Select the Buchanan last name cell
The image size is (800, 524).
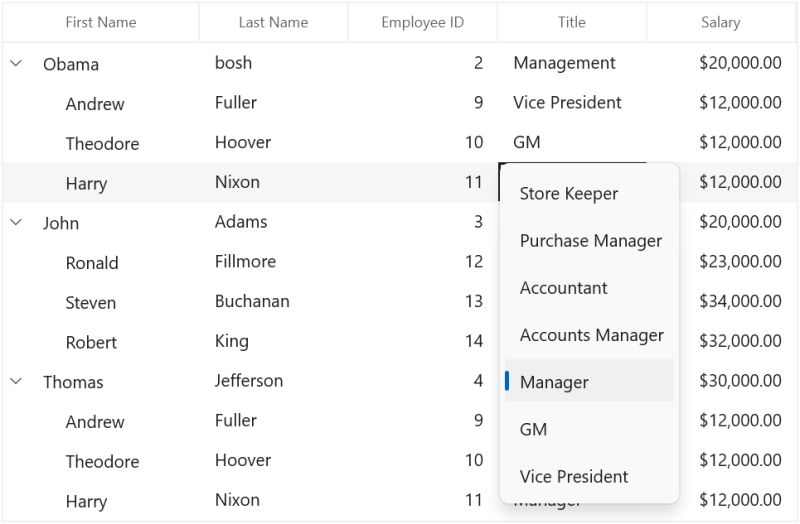[x=252, y=301]
